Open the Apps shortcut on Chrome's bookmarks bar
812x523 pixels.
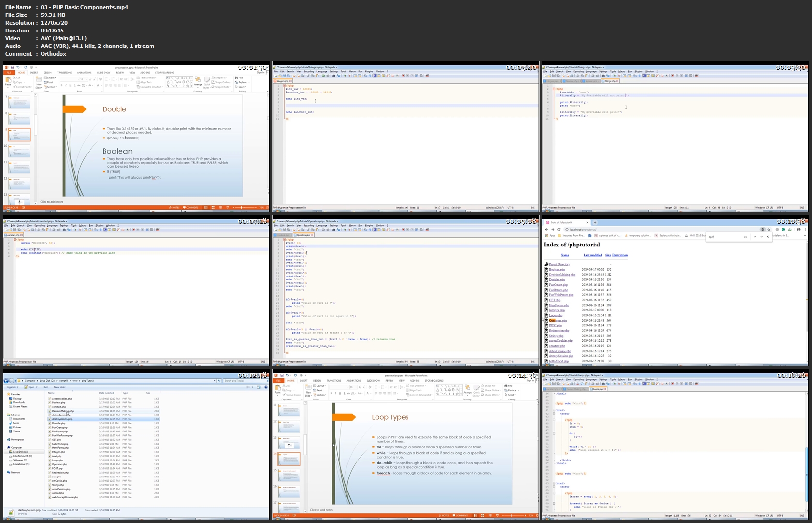[x=550, y=236]
